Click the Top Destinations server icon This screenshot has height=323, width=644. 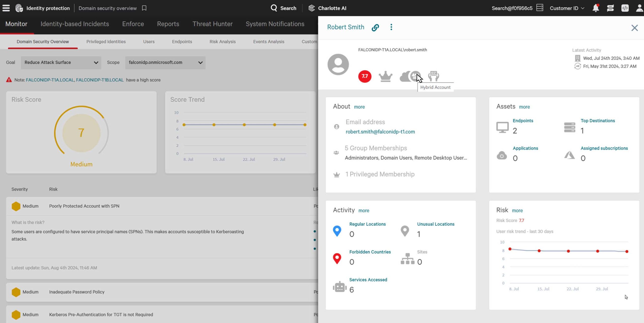pos(570,127)
